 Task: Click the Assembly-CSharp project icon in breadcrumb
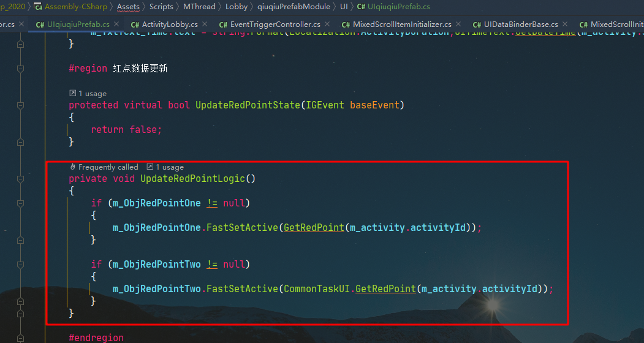pos(38,7)
